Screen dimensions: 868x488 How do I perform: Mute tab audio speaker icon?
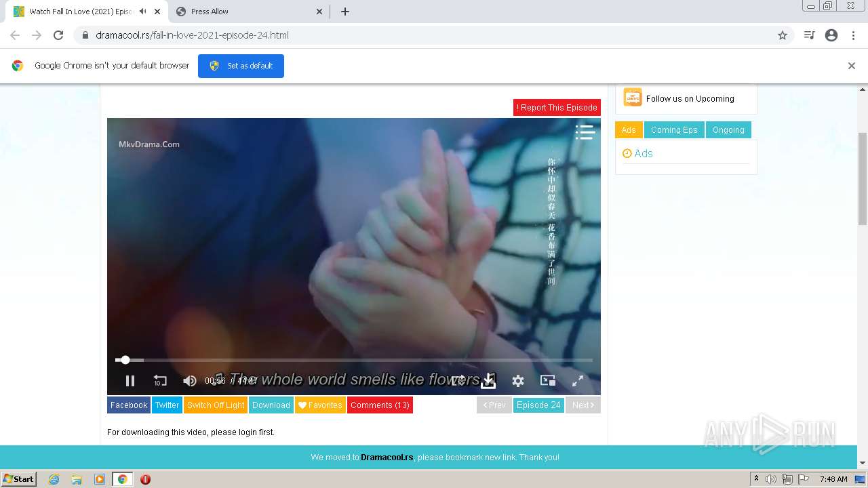(x=143, y=12)
